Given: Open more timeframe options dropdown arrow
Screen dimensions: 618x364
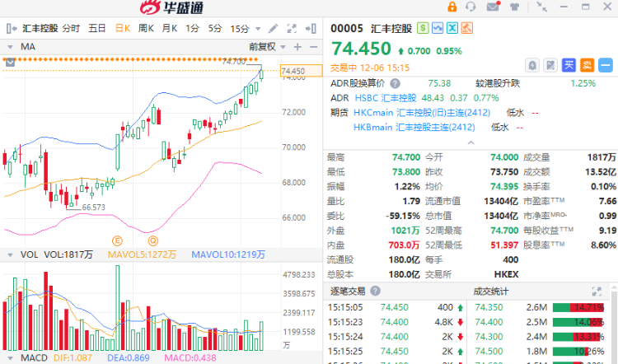Looking at the screenshot, I should click(258, 29).
